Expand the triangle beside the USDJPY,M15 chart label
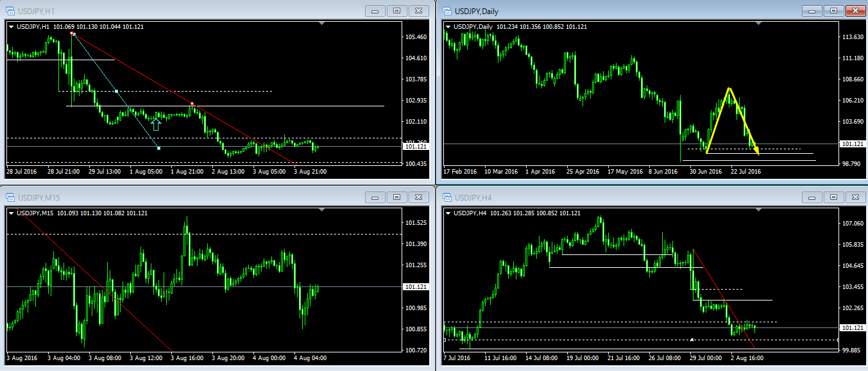868x371 pixels. click(11, 213)
